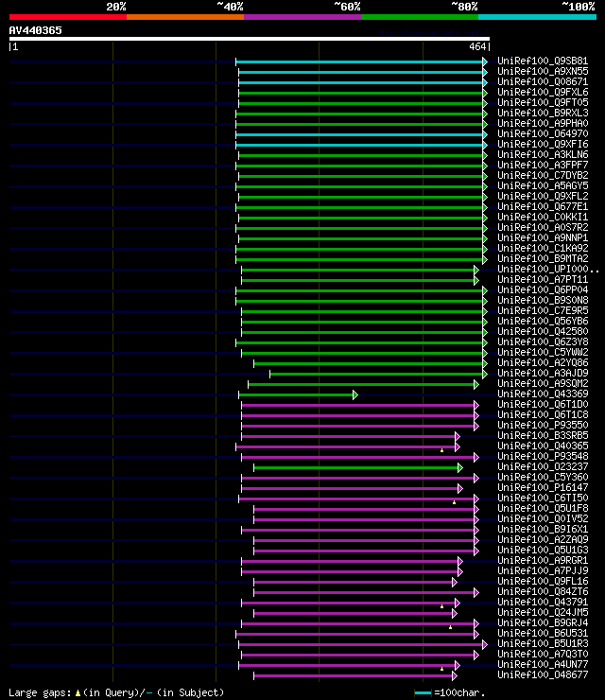The width and height of the screenshot is (605, 700).
Task: Select the UniRef100_C7E9R5 label
Action: 543,310
